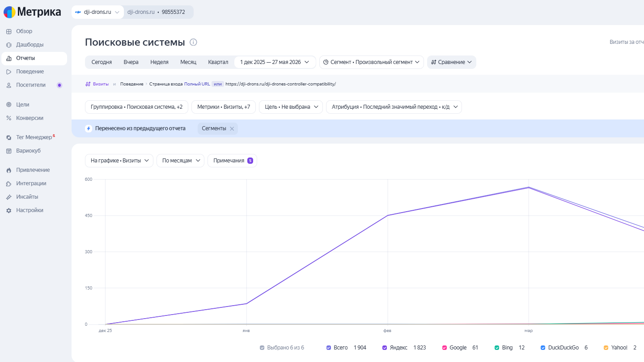Image resolution: width=644 pixels, height=362 pixels.
Task: Open Дашборды in the sidebar menu
Action: [x=34, y=45]
